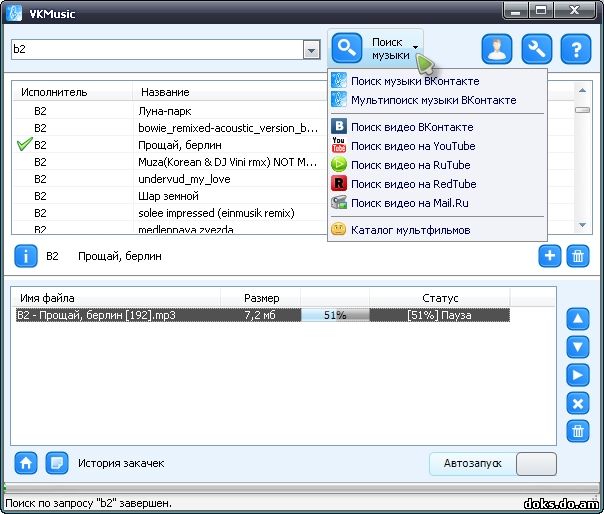604x514 pixels.
Task: Select Шар земной track
Action: click(169, 196)
